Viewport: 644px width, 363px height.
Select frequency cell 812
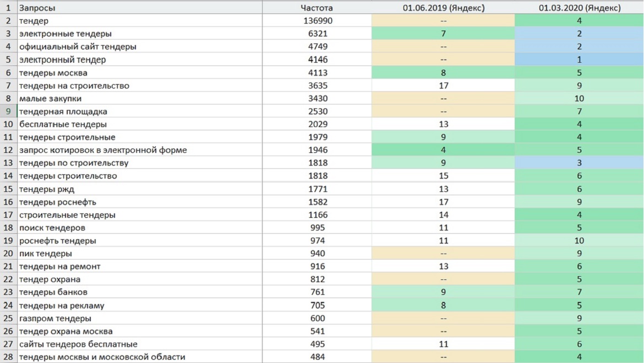[316, 279]
